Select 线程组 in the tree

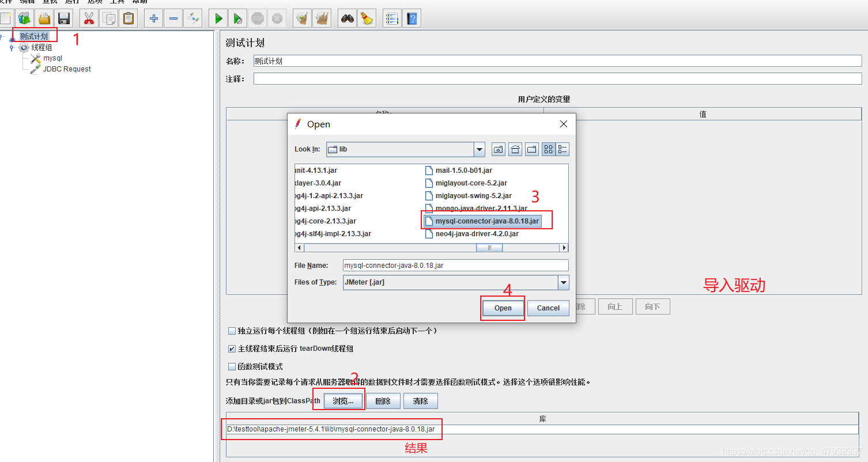point(41,48)
